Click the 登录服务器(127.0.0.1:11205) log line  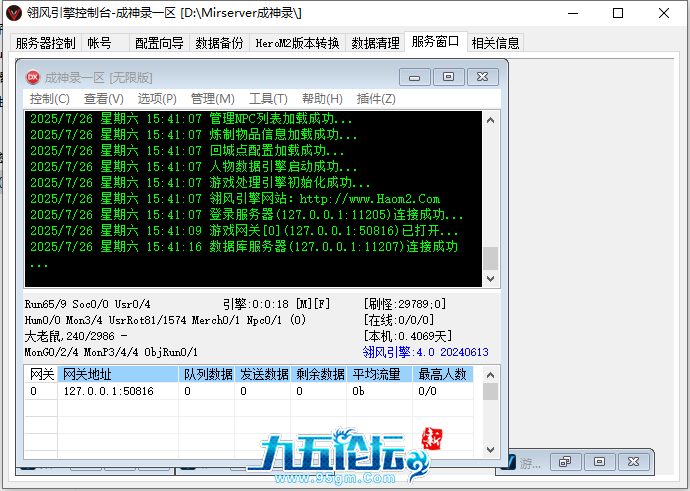246,215
